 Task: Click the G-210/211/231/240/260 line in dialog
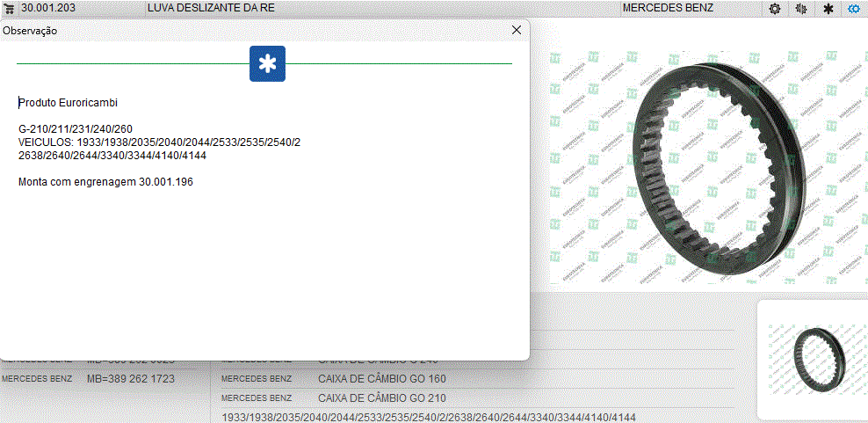click(x=76, y=129)
